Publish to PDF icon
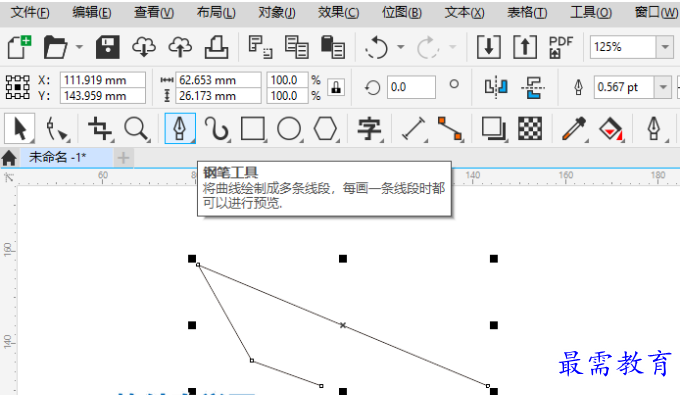The width and height of the screenshot is (680, 395). pyautogui.click(x=561, y=47)
